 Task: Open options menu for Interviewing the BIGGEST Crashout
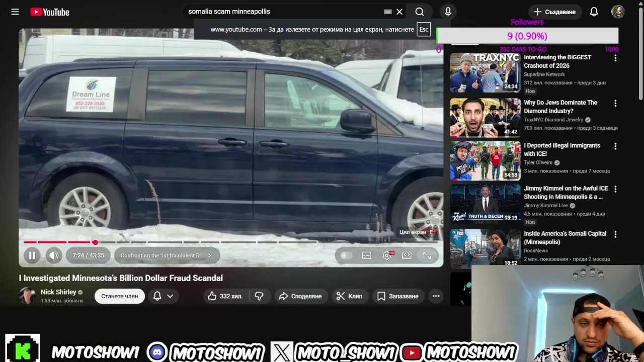[x=615, y=59]
